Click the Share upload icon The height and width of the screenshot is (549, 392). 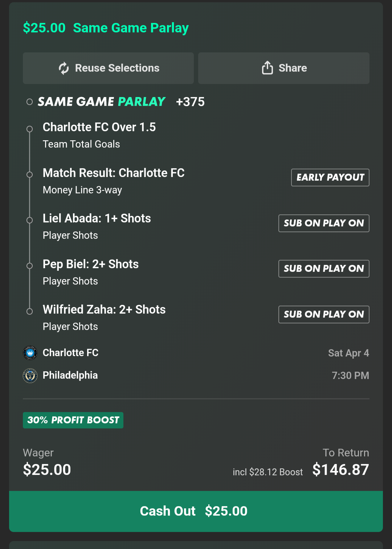(x=268, y=68)
